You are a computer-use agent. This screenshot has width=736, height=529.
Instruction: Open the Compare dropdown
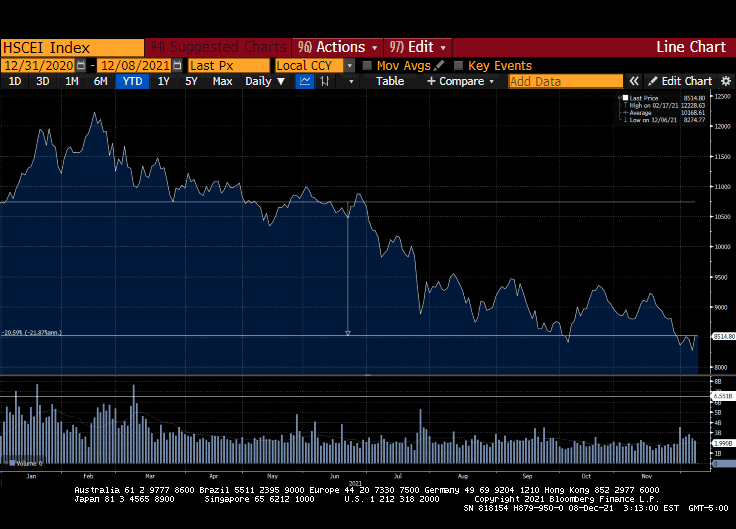460,81
